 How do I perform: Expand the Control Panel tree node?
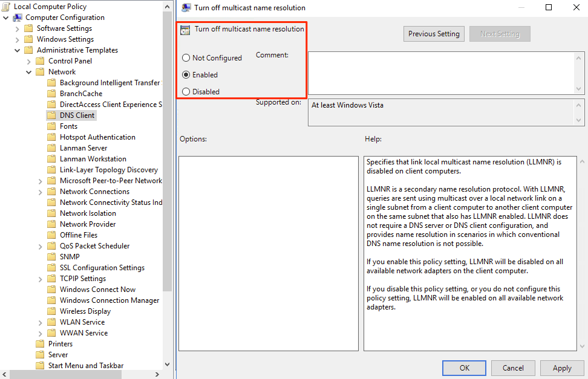(28, 61)
